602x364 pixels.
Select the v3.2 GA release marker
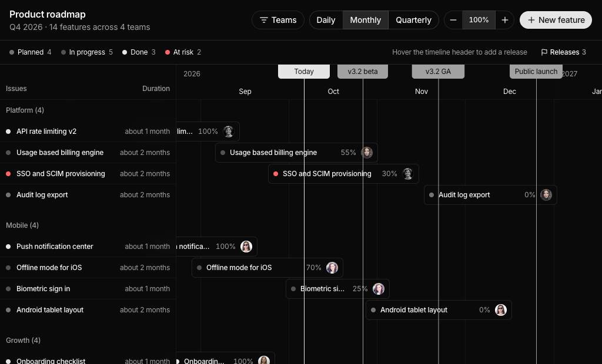[438, 72]
